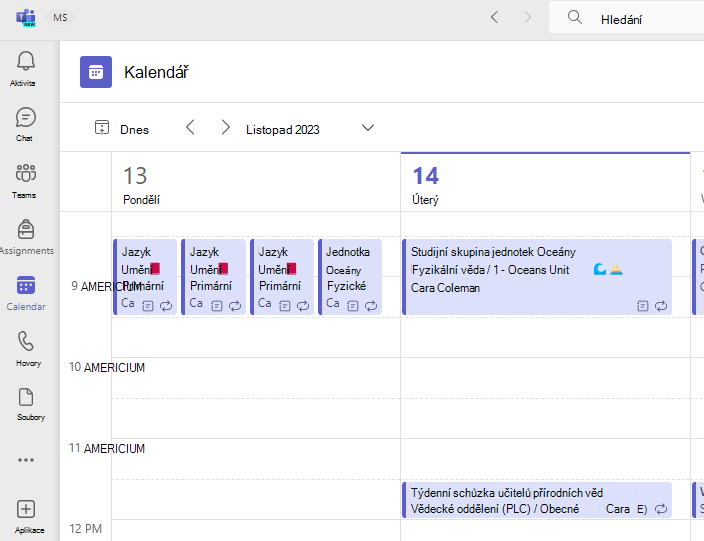Click notes icon on third Jazyk event
Viewport: 704px width, 541px height.
point(285,306)
